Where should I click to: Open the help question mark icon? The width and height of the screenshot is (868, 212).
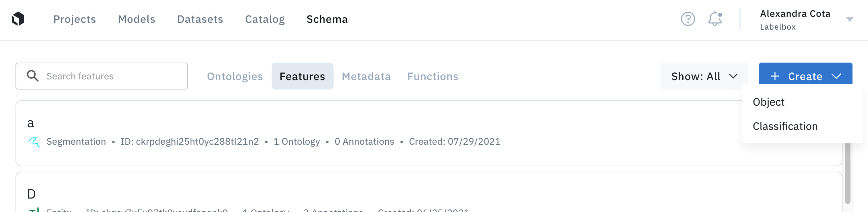click(x=688, y=19)
